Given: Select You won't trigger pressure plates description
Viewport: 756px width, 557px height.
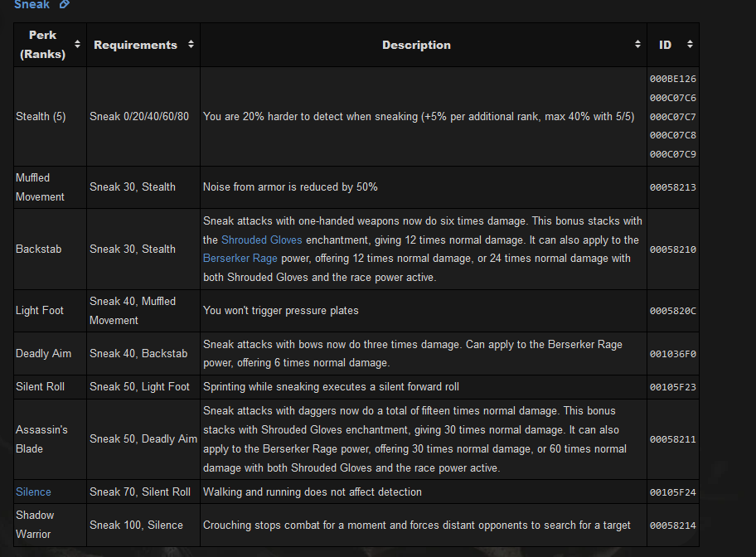Looking at the screenshot, I should click(x=281, y=311).
